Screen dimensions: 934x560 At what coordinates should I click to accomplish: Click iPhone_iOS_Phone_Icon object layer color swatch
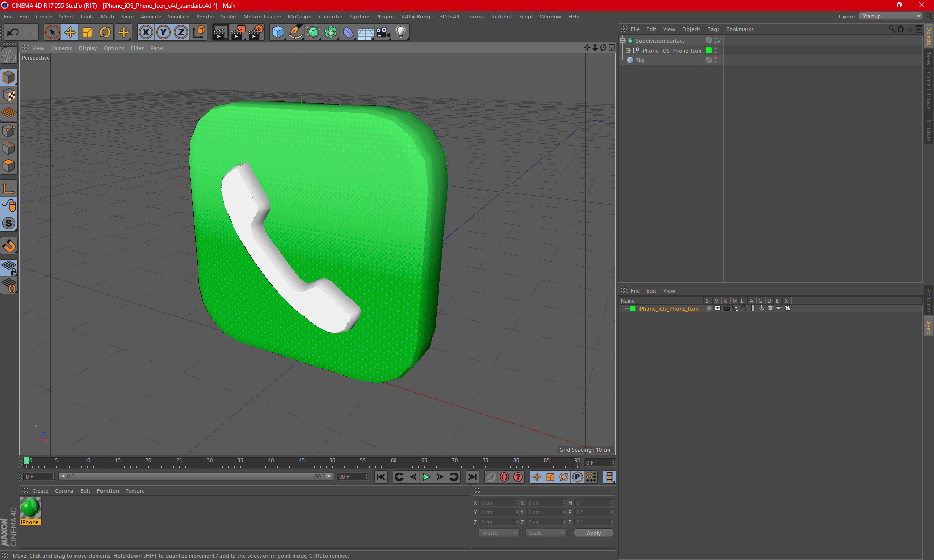click(x=709, y=51)
